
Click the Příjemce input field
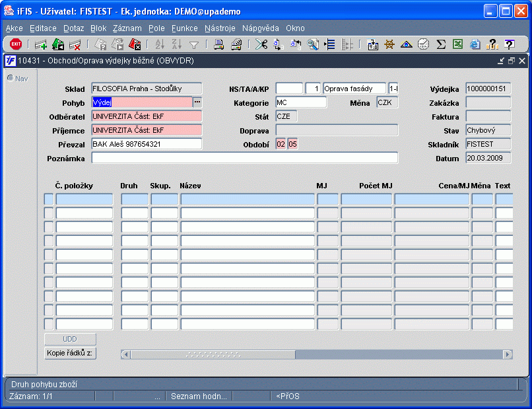147,130
